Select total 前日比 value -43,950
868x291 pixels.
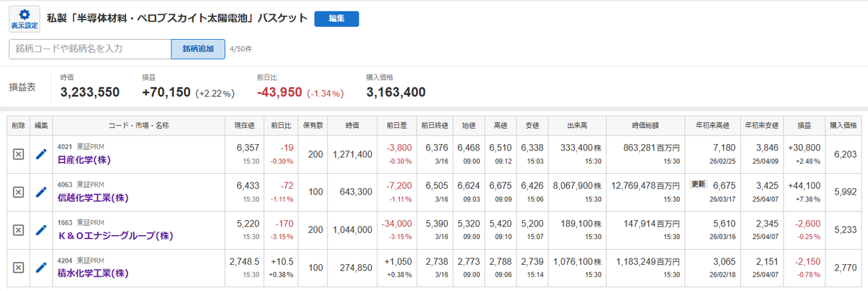(280, 92)
